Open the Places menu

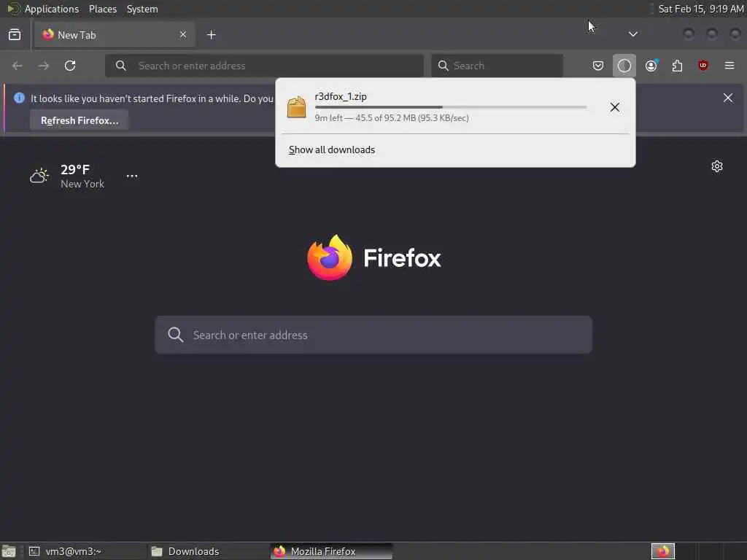[102, 9]
